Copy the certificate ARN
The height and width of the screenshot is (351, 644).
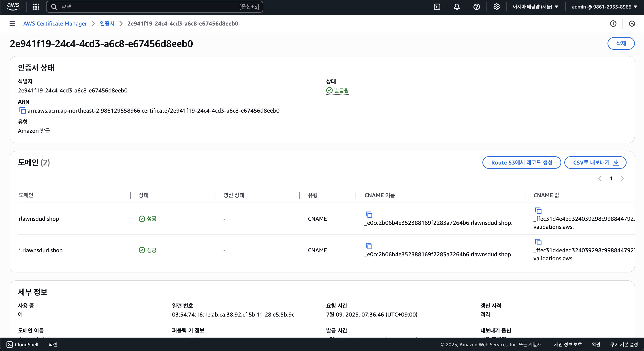23,111
